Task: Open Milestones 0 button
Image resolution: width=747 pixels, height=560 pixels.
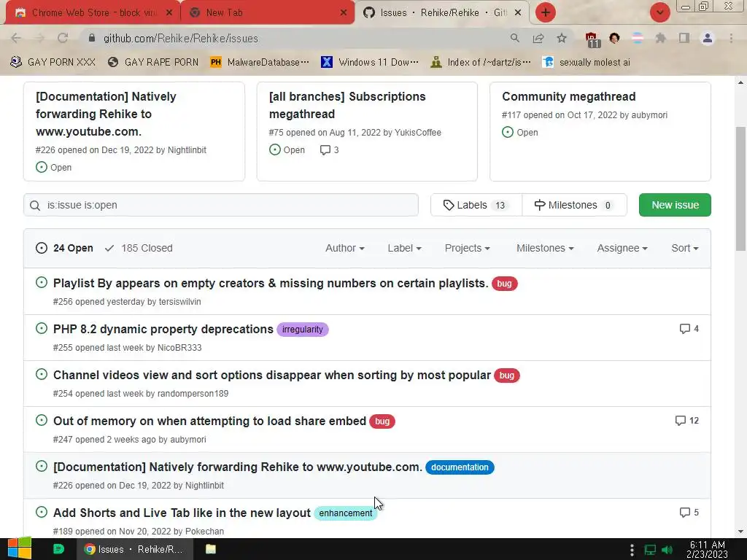Action: coord(575,205)
